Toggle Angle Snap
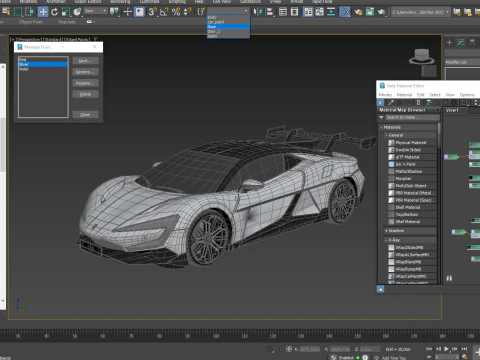This screenshot has width=480, height=360. point(164,12)
